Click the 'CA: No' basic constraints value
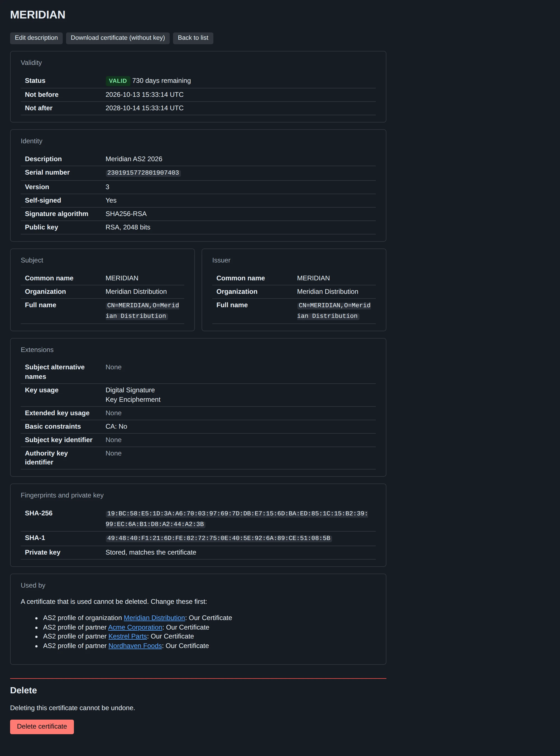560x756 pixels. [116, 426]
